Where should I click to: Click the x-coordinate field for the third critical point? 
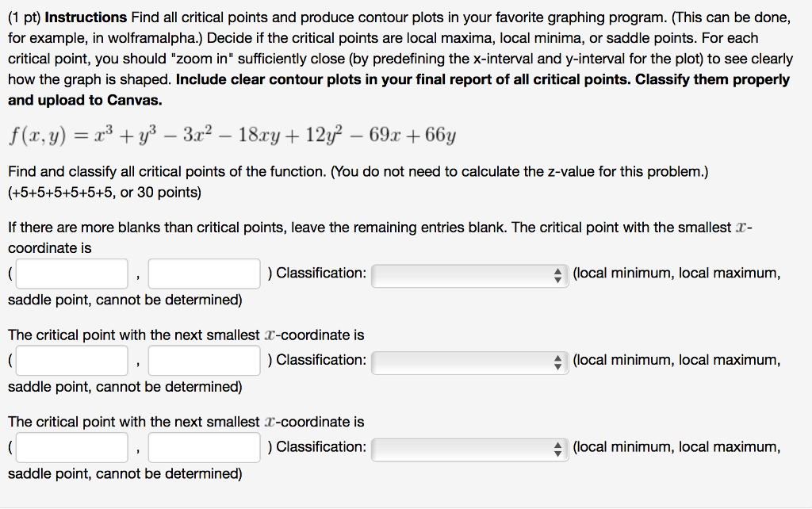[71, 446]
